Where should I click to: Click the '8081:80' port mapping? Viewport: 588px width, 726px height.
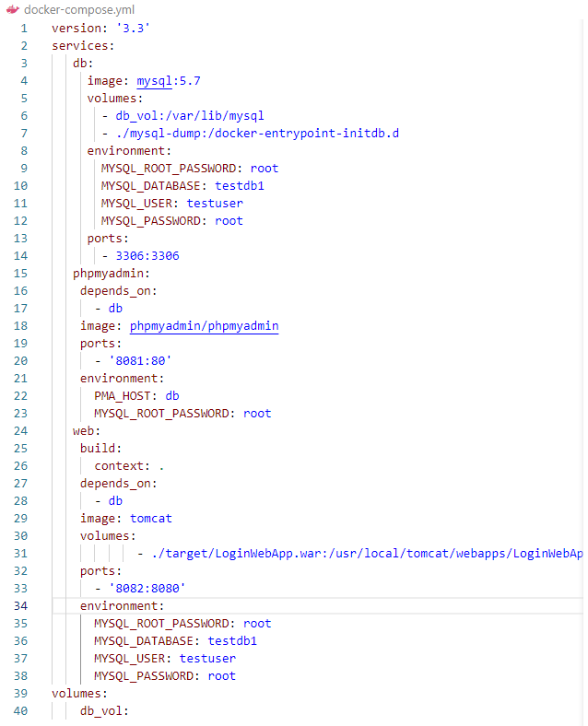pos(140,360)
